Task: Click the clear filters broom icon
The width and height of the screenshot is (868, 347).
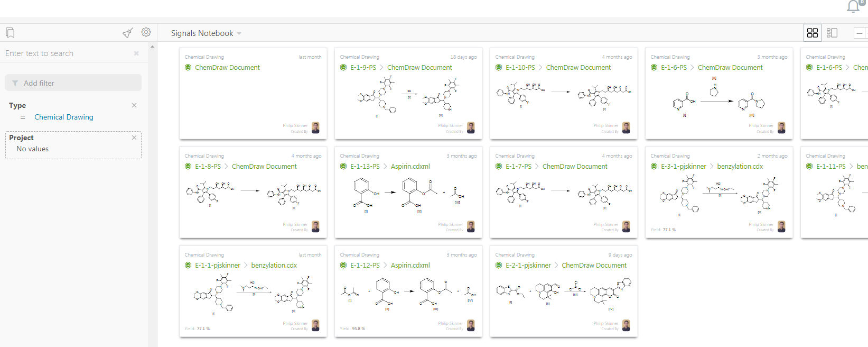Action: [127, 33]
